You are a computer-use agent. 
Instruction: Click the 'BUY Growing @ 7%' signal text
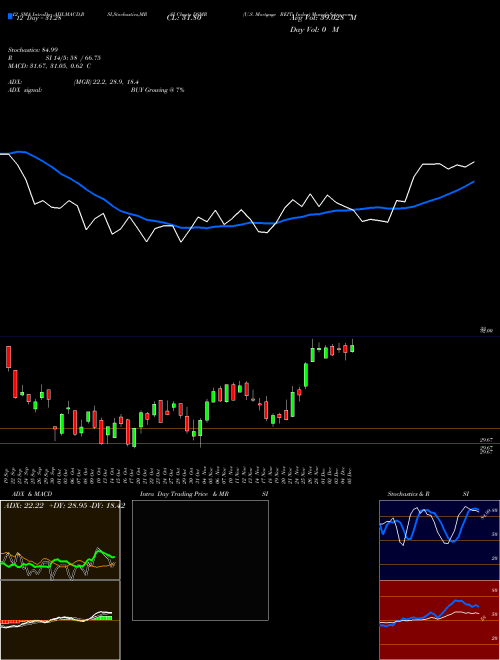pos(157,90)
